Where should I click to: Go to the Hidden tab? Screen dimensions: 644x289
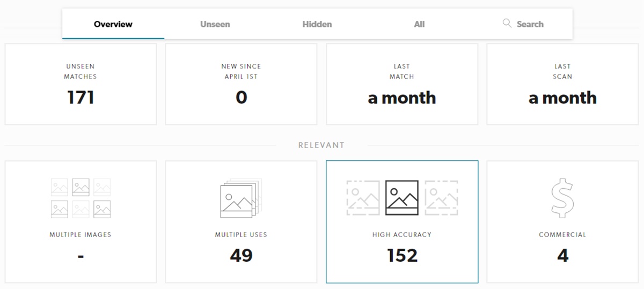pos(317,24)
